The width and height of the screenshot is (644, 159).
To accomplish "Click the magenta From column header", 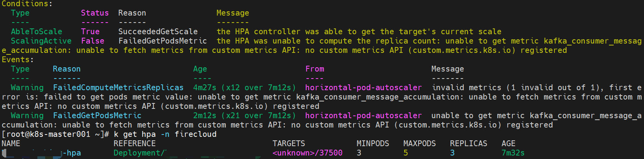I will coord(315,69).
